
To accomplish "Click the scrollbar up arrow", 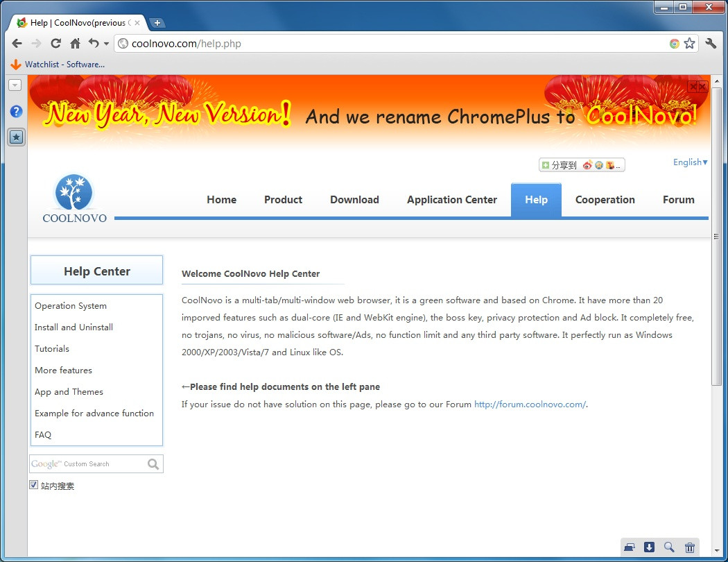I will click(717, 80).
